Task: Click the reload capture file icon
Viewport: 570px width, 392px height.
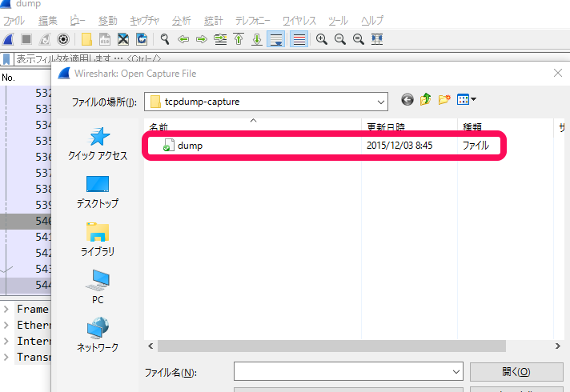Action: click(142, 39)
